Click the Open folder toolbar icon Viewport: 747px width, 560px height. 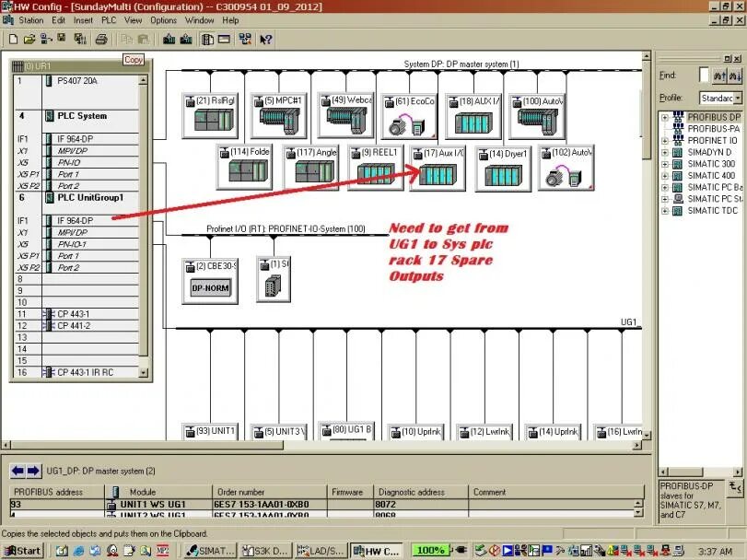pyautogui.click(x=29, y=39)
